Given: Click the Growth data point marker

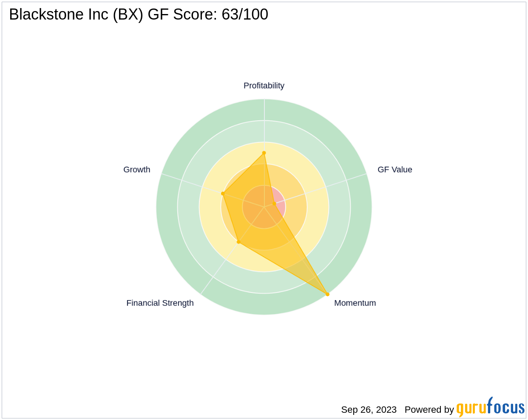Looking at the screenshot, I should pyautogui.click(x=223, y=194).
